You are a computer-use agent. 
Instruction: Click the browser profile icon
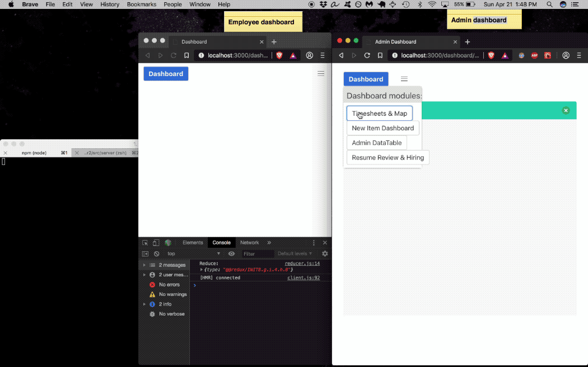pyautogui.click(x=566, y=55)
